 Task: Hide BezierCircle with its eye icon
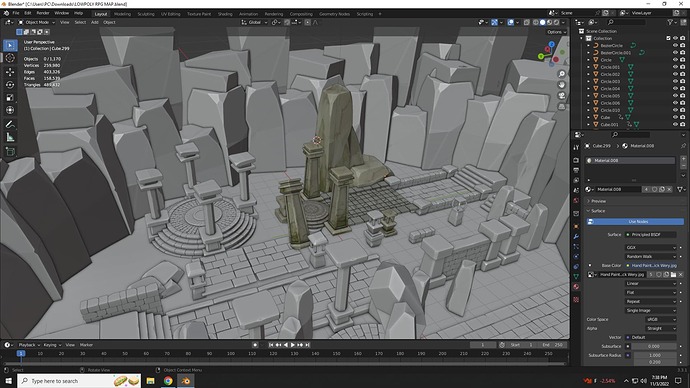(675, 45)
